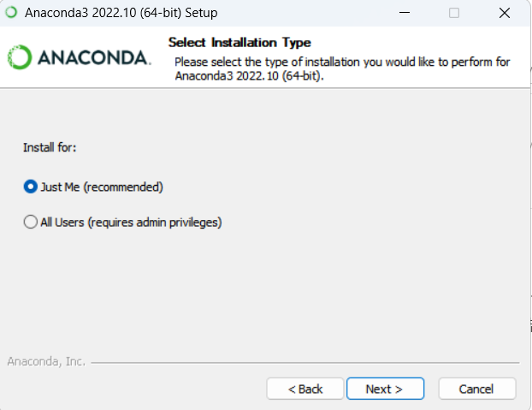Click the "All Users (requires admin privileges)" label
This screenshot has width=532, height=410.
[132, 223]
